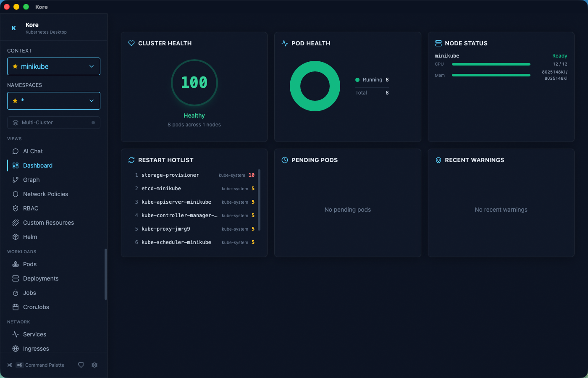Switch to the Dashboard view

(x=38, y=165)
